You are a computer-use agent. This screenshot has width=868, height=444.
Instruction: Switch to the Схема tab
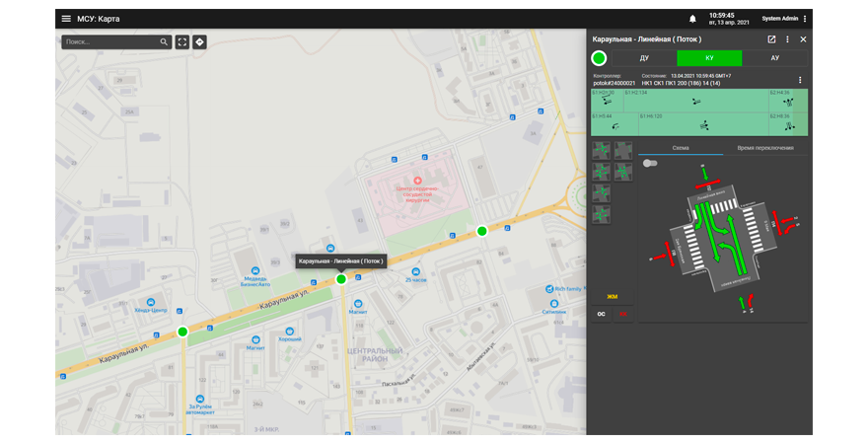click(x=681, y=148)
